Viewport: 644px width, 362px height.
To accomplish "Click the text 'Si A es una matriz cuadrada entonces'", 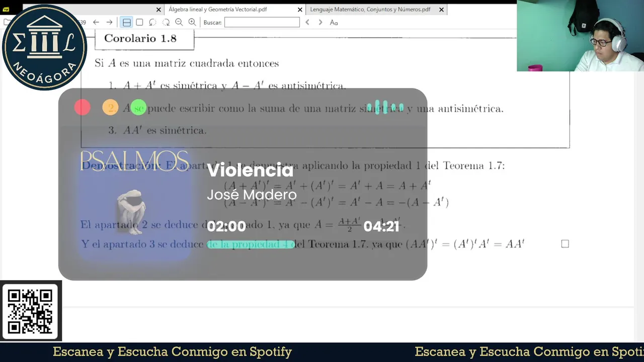I will [x=187, y=63].
